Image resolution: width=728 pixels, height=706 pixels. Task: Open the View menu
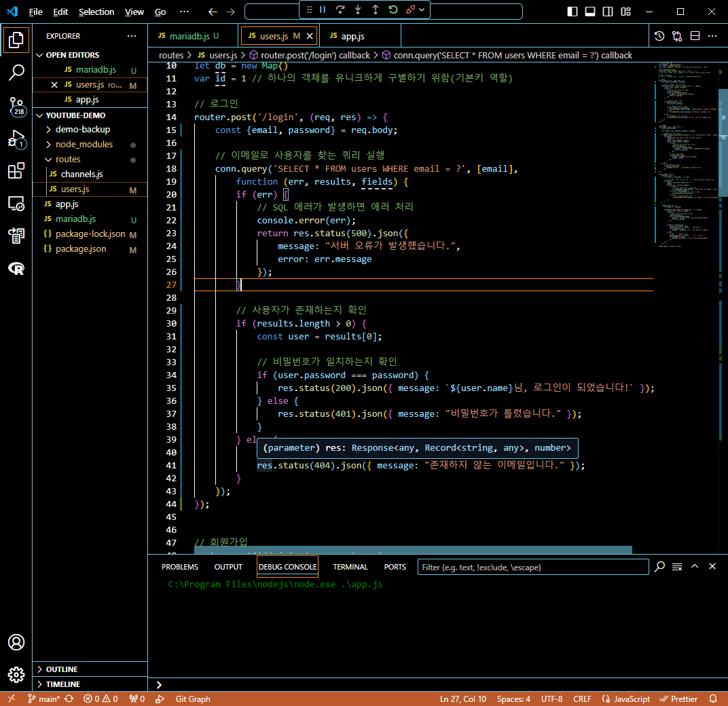pyautogui.click(x=134, y=12)
